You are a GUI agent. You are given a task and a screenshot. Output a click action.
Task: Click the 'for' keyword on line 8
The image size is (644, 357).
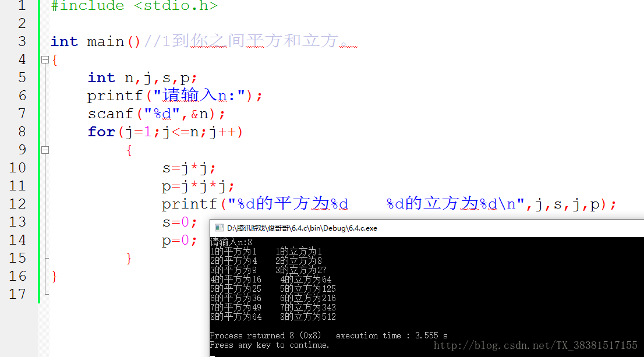click(x=101, y=132)
